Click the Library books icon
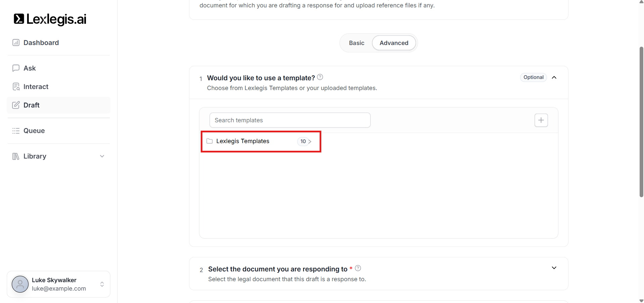The height and width of the screenshot is (303, 644). point(16,156)
